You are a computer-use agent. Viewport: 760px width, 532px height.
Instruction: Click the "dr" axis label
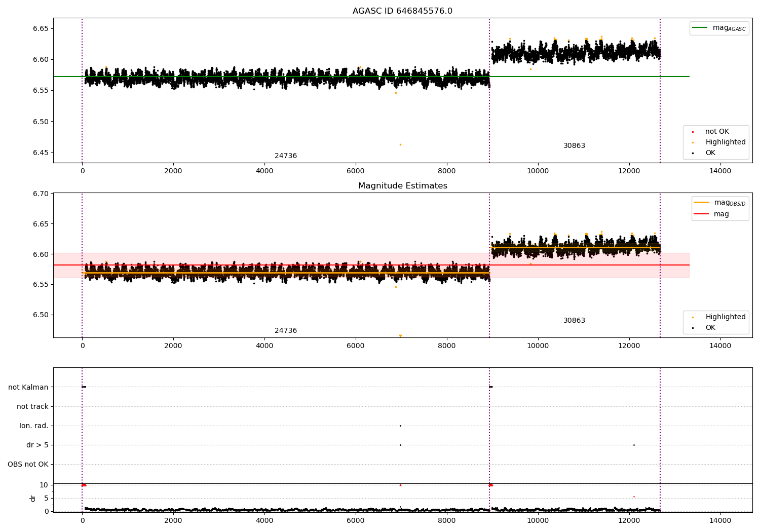point(33,498)
